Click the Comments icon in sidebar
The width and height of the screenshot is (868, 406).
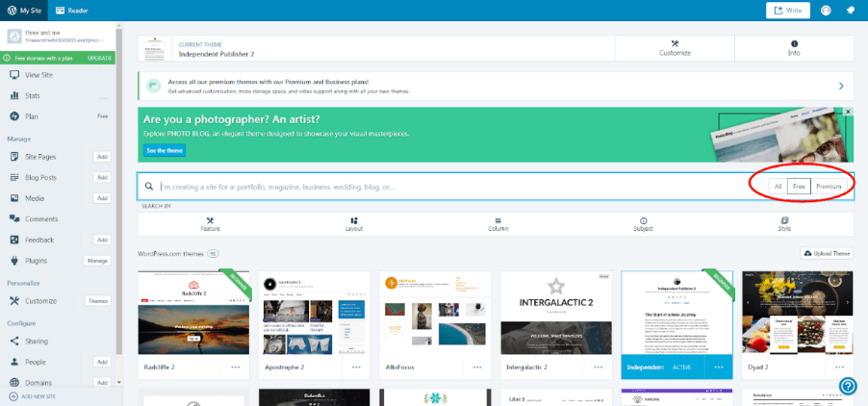(x=15, y=219)
